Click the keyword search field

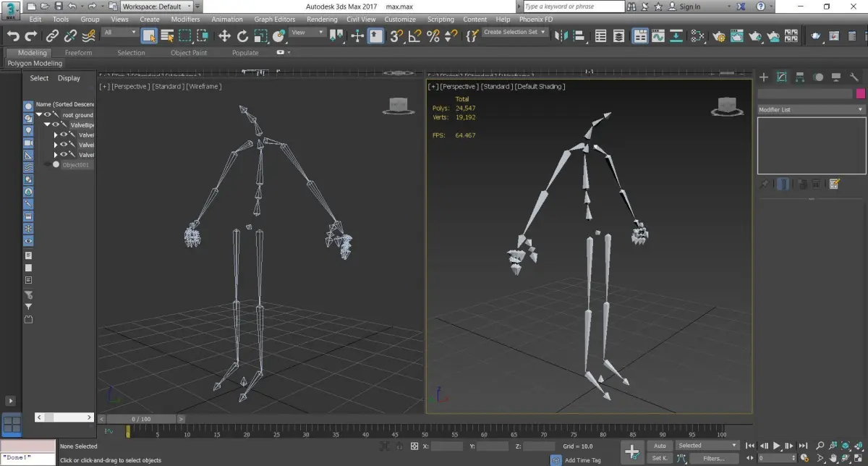[573, 7]
